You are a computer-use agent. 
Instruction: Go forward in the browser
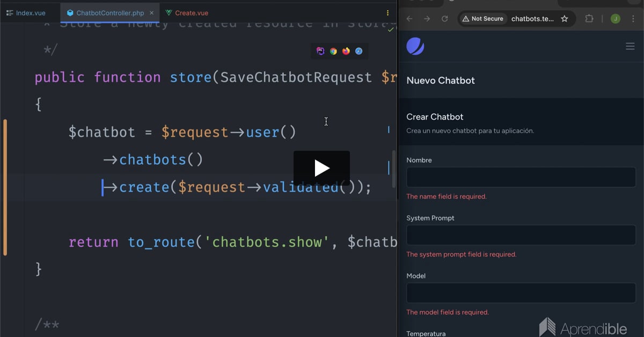coord(427,19)
